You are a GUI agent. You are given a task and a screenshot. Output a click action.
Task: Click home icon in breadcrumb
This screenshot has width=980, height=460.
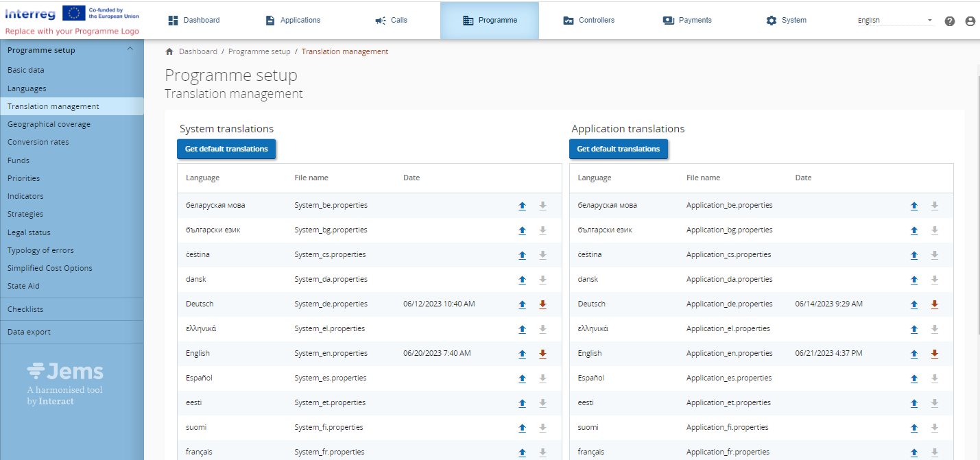[169, 51]
